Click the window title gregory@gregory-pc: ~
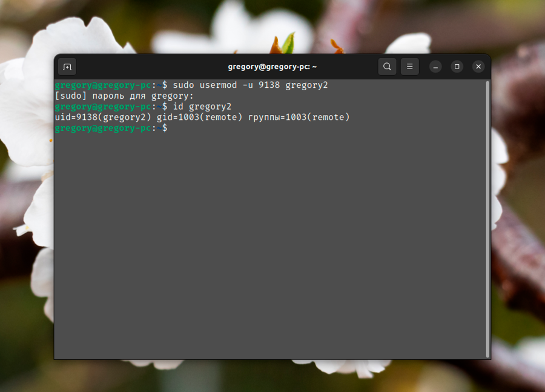 point(272,67)
